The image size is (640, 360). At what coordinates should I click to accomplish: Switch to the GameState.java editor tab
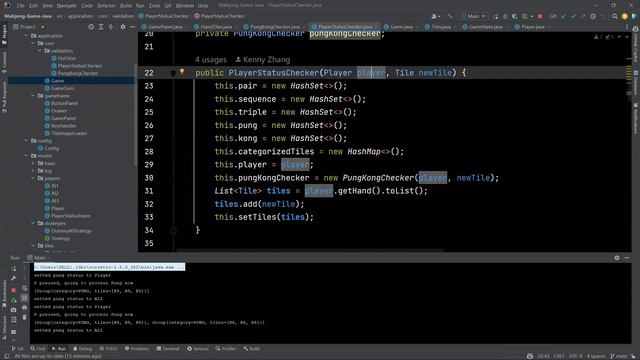[485, 27]
